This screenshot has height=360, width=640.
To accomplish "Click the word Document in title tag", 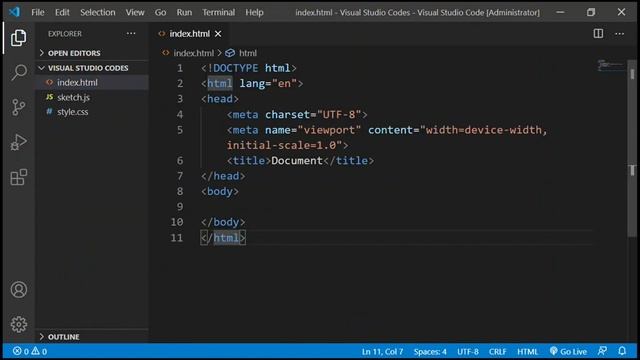I will 297,161.
